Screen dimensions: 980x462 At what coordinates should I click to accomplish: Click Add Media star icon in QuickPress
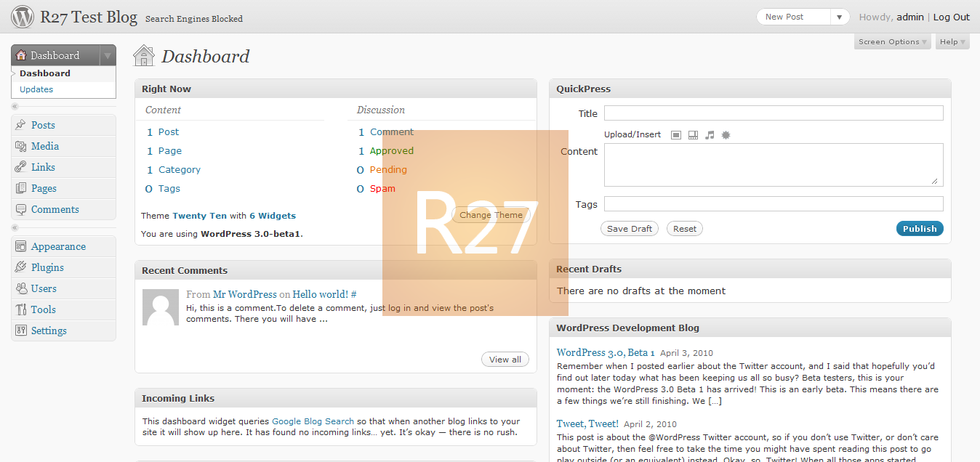[x=726, y=135]
